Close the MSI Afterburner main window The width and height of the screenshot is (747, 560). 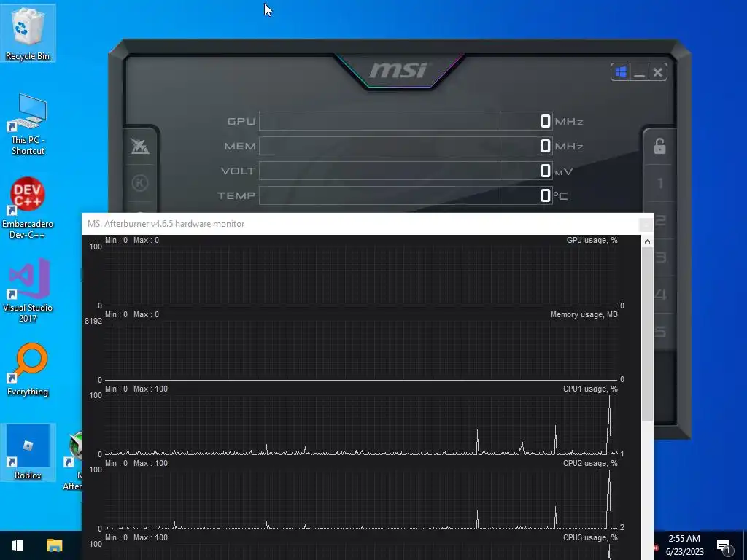click(658, 72)
